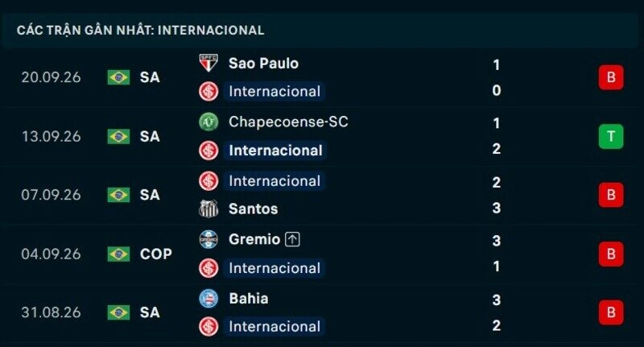Open the Gremio team name link
This screenshot has width=644, height=347.
click(x=254, y=239)
